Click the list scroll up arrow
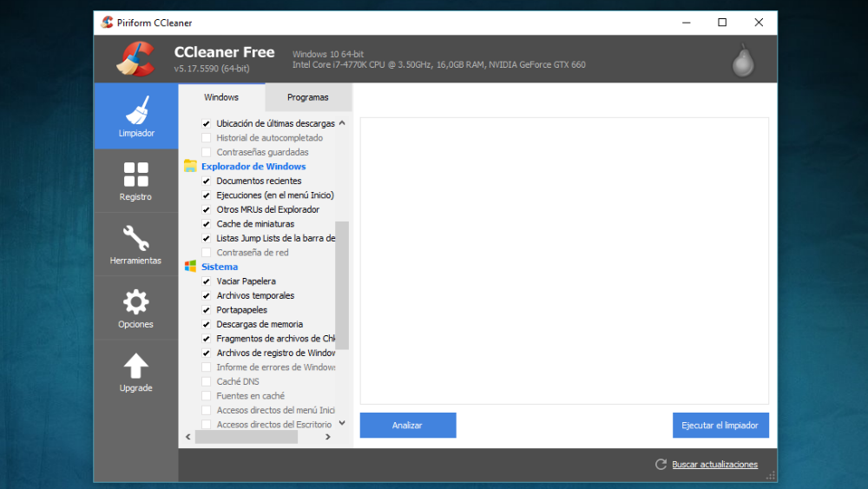This screenshot has width=868, height=489. point(342,123)
